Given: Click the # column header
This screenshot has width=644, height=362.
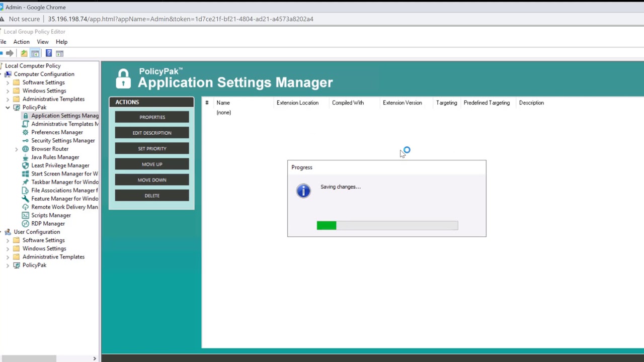Looking at the screenshot, I should point(207,103).
